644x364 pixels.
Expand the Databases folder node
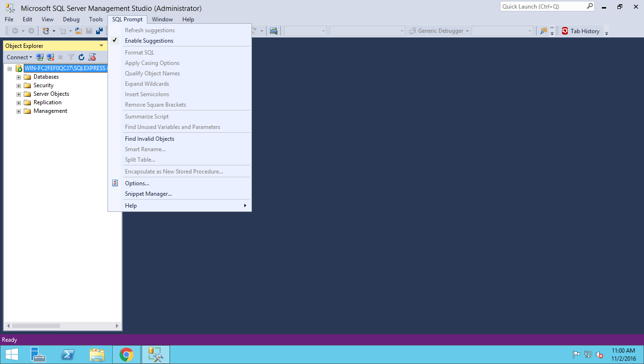click(x=19, y=77)
